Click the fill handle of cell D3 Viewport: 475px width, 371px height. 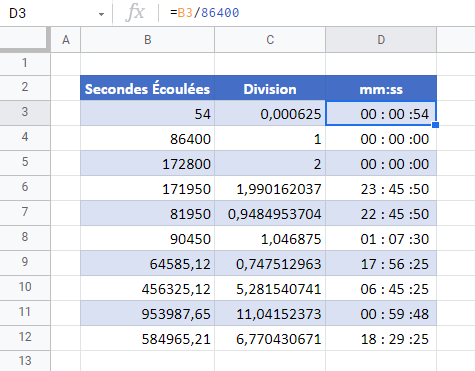pyautogui.click(x=435, y=125)
